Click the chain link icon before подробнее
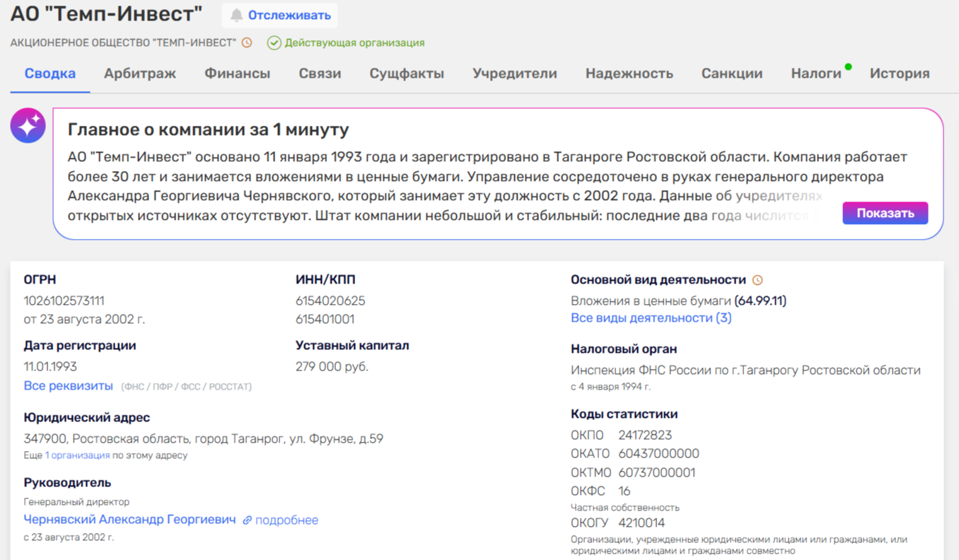This screenshot has width=959, height=560. 248,520
